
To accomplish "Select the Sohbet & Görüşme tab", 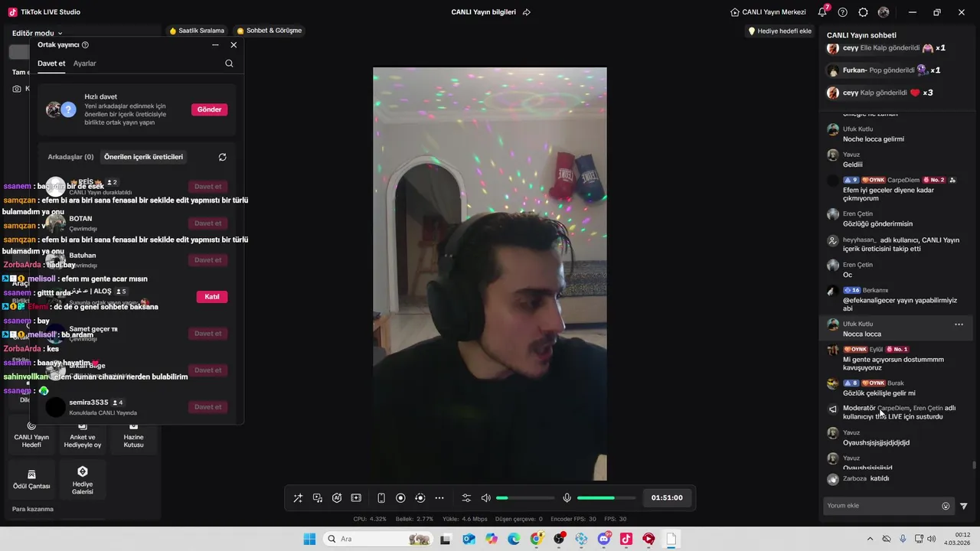I will (269, 31).
